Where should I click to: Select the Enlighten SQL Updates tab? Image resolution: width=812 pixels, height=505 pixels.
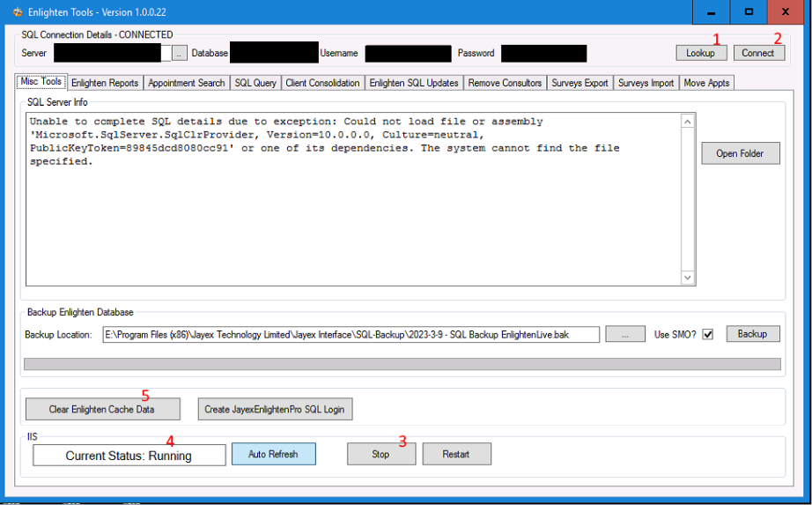[414, 83]
